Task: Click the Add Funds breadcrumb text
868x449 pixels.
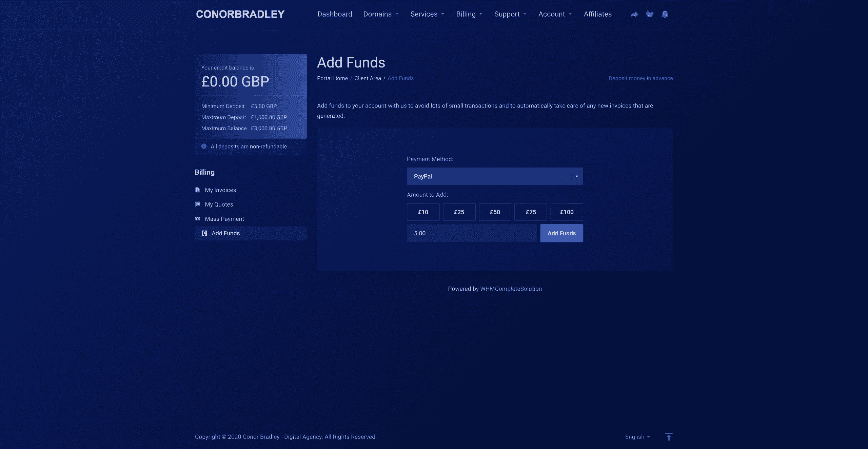Action: point(400,78)
